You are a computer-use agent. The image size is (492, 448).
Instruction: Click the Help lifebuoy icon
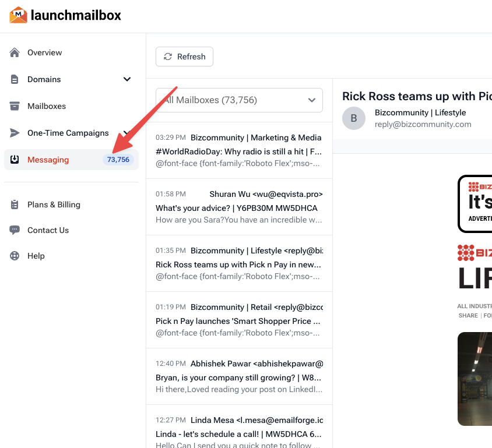point(15,256)
